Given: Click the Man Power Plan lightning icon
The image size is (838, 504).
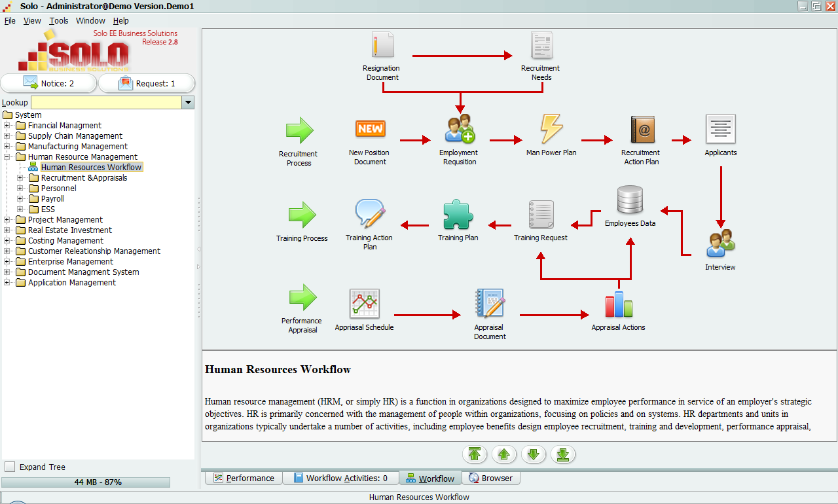Looking at the screenshot, I should click(x=551, y=129).
